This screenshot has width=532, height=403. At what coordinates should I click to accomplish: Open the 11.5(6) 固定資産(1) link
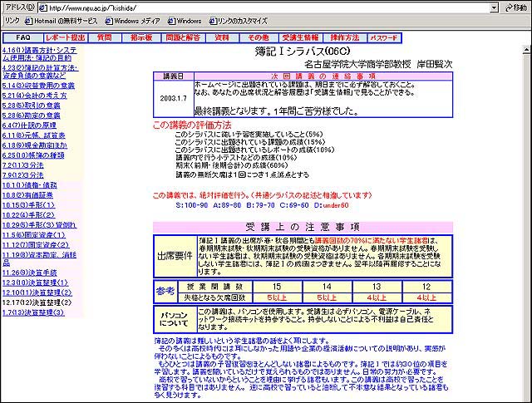[x=34, y=235]
